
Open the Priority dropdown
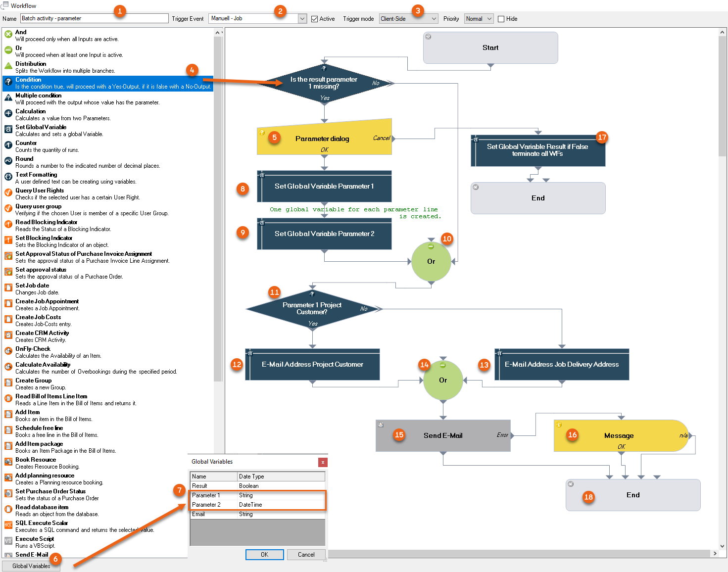tap(489, 19)
